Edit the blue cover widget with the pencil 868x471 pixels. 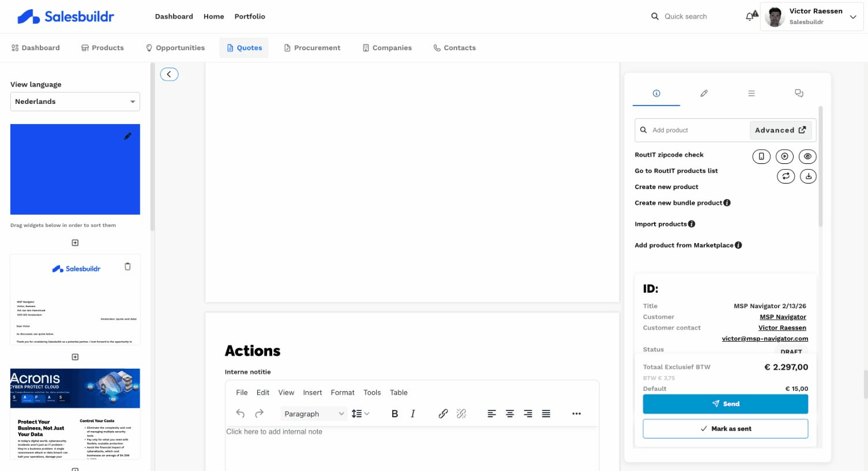pos(127,136)
